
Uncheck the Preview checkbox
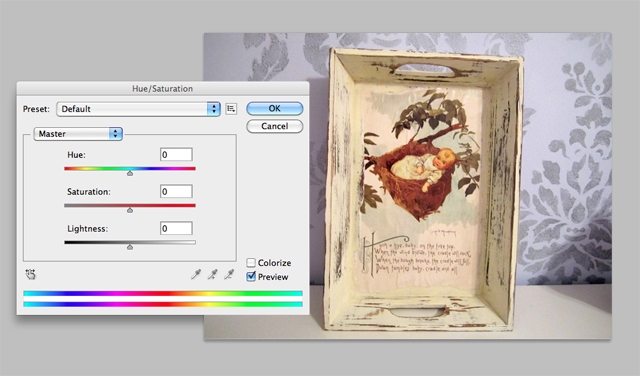251,276
